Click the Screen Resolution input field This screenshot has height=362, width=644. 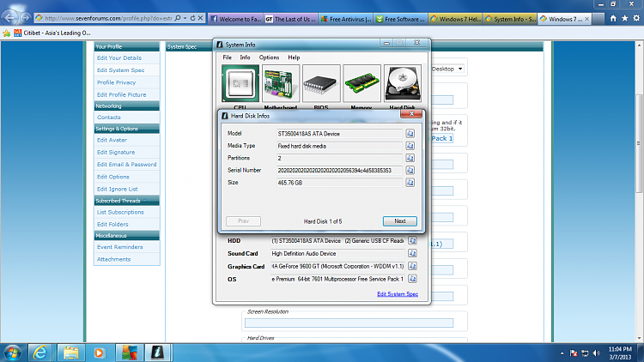coord(349,323)
